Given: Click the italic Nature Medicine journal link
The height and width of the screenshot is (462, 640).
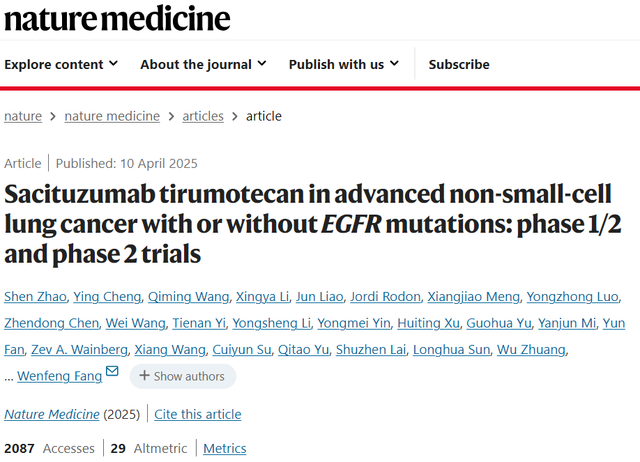Looking at the screenshot, I should point(52,414).
